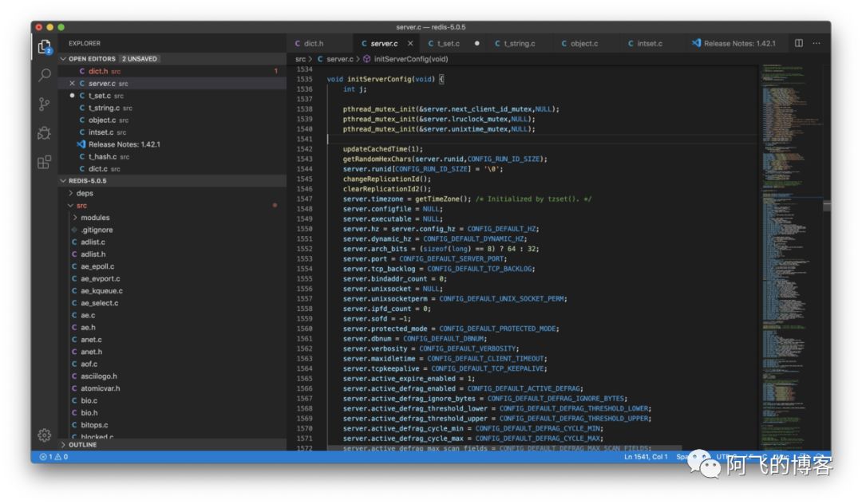The width and height of the screenshot is (862, 504).
Task: Switch to the t_string.c tab
Action: [x=519, y=44]
